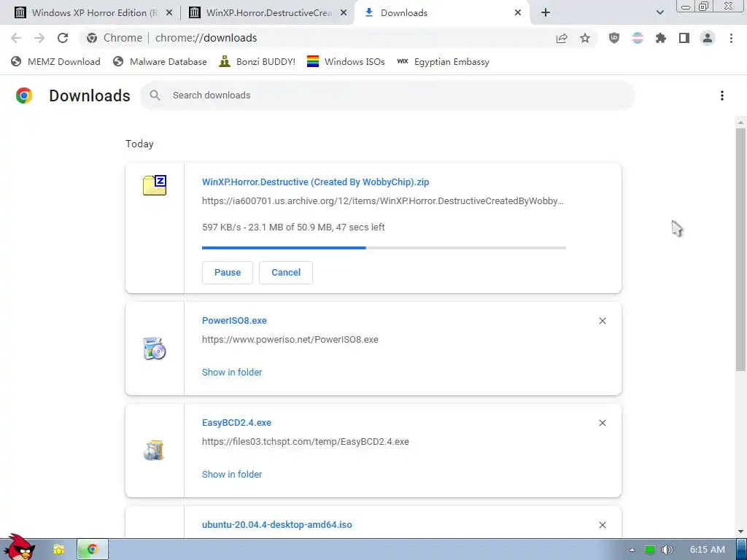Close the Downloads tab

click(x=518, y=13)
